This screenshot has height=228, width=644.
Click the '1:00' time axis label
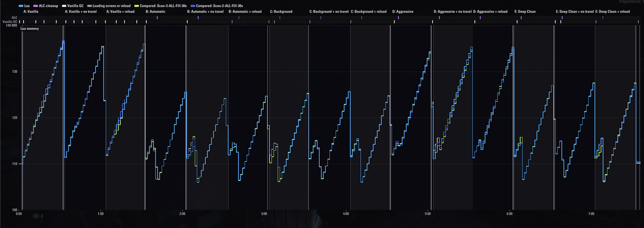click(101, 214)
